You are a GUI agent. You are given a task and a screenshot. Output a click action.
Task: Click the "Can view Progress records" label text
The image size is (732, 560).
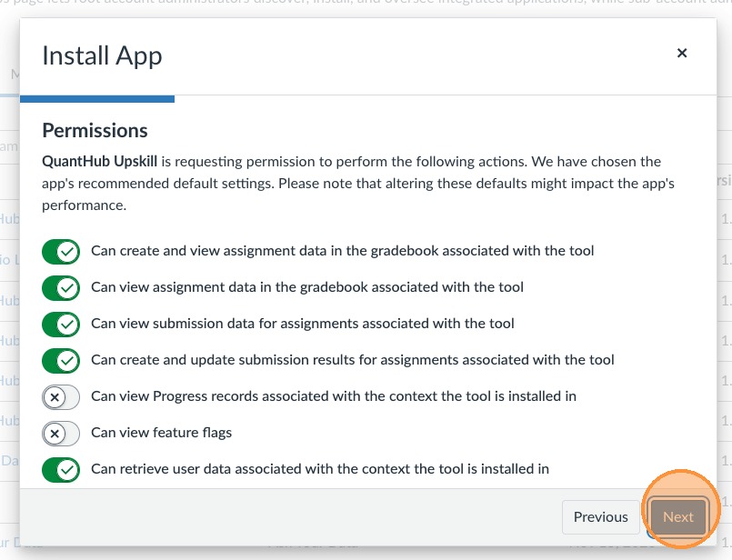pyautogui.click(x=333, y=396)
